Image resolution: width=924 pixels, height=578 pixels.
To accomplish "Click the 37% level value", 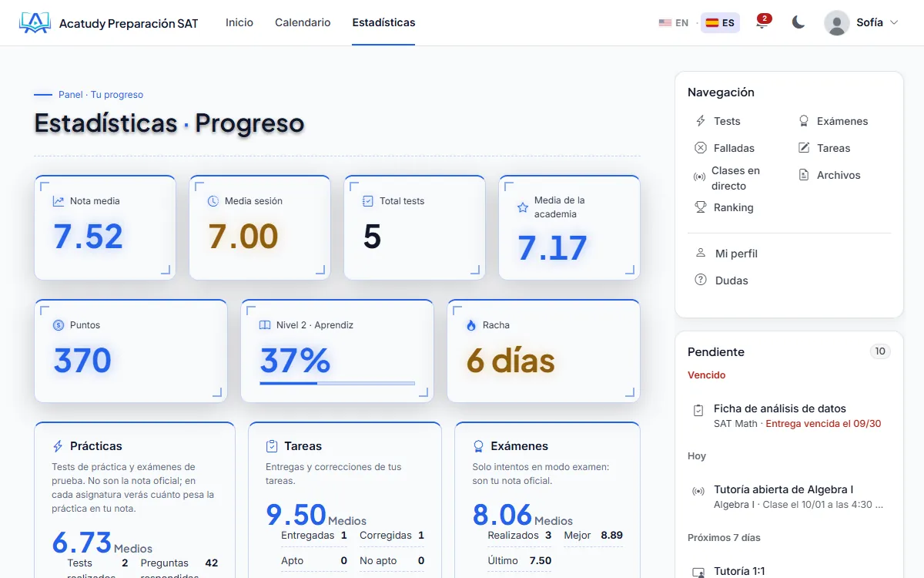I will click(x=296, y=361).
